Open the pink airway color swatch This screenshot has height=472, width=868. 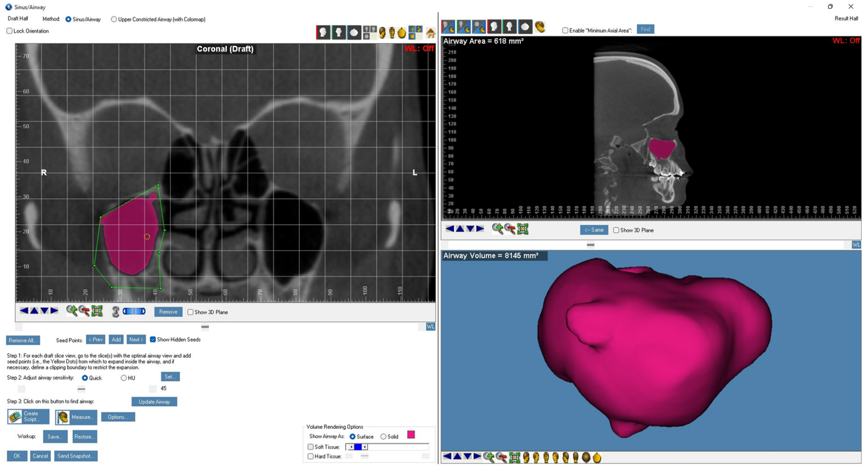pos(411,435)
